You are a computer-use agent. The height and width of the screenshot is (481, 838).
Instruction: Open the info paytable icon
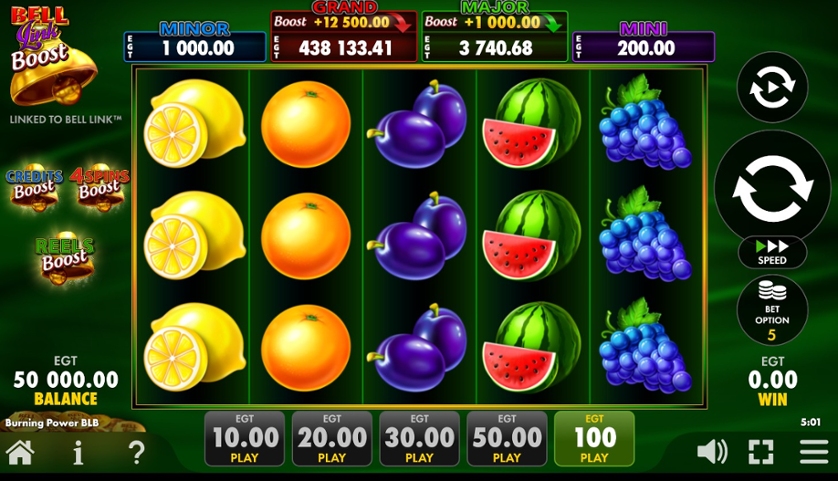point(78,453)
